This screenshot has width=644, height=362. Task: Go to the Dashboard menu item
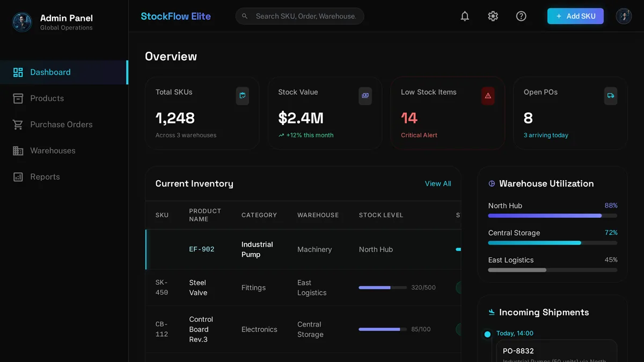[x=64, y=72]
